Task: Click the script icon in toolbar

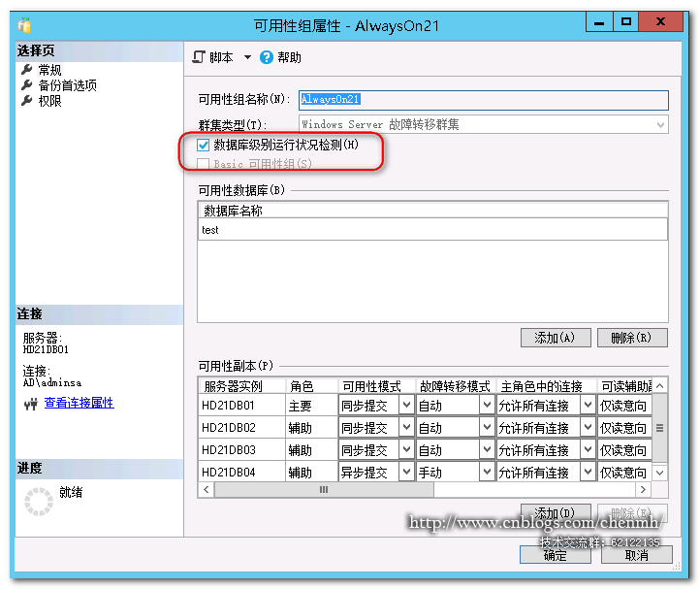Action: pos(200,57)
